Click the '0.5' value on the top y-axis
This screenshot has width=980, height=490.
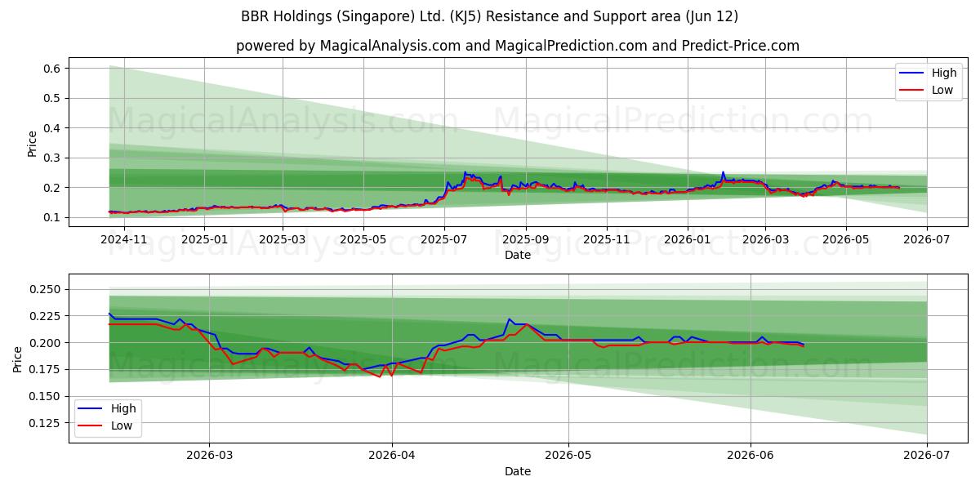click(53, 98)
